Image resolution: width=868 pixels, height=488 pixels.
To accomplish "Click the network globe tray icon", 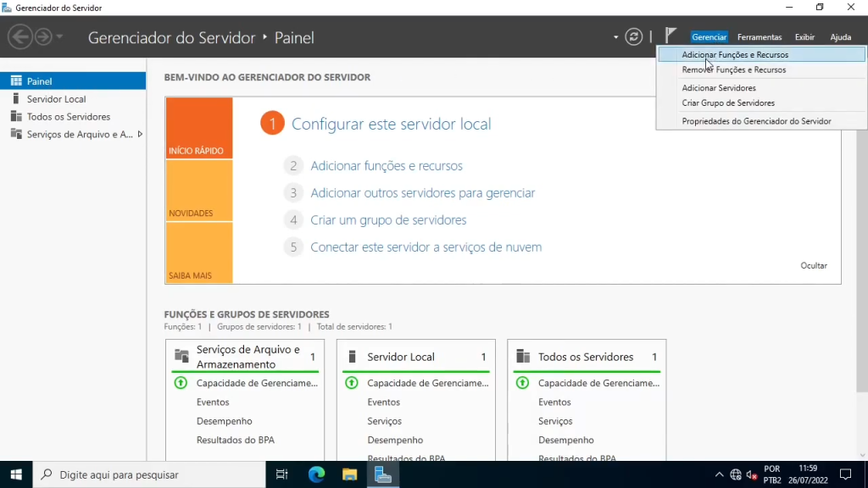I will click(735, 474).
